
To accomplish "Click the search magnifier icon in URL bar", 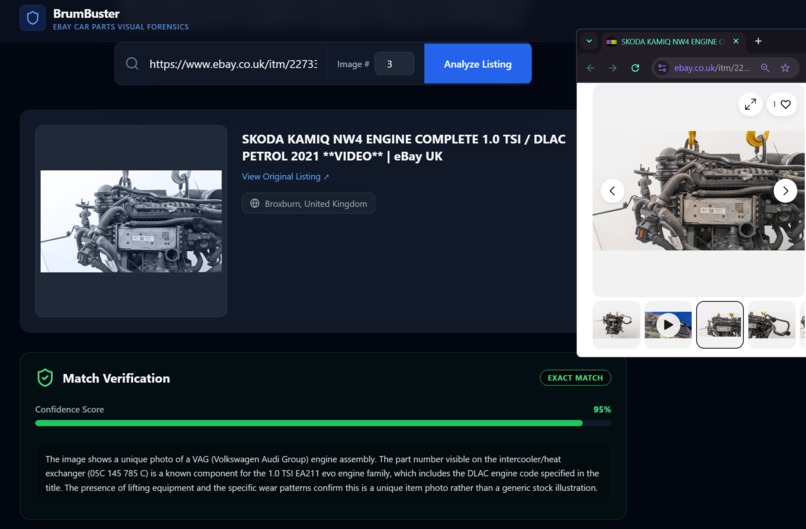I will coord(132,64).
